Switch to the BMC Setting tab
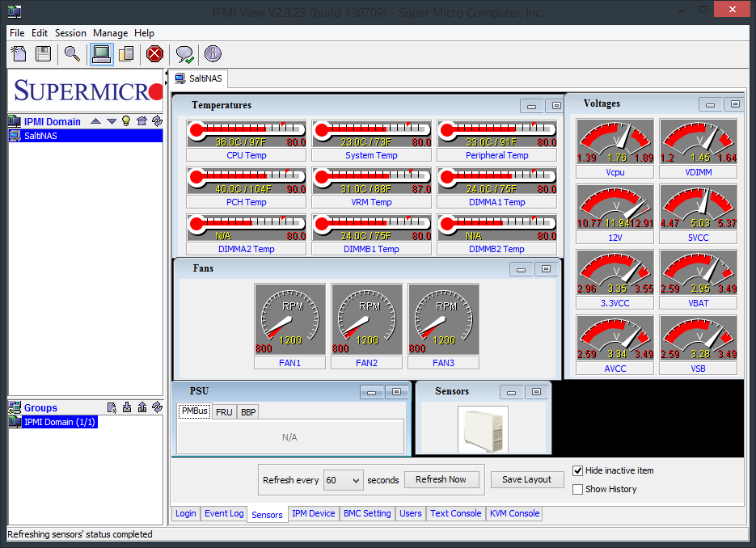756x548 pixels. [367, 513]
